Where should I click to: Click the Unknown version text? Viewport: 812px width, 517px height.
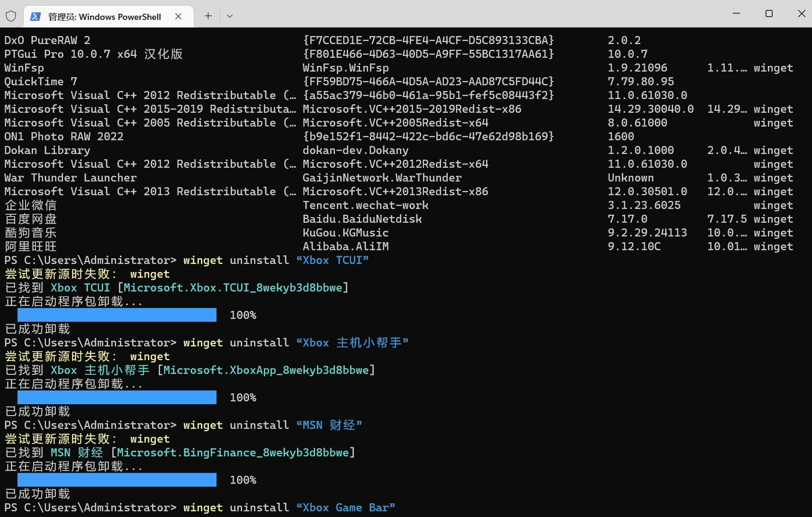[631, 178]
